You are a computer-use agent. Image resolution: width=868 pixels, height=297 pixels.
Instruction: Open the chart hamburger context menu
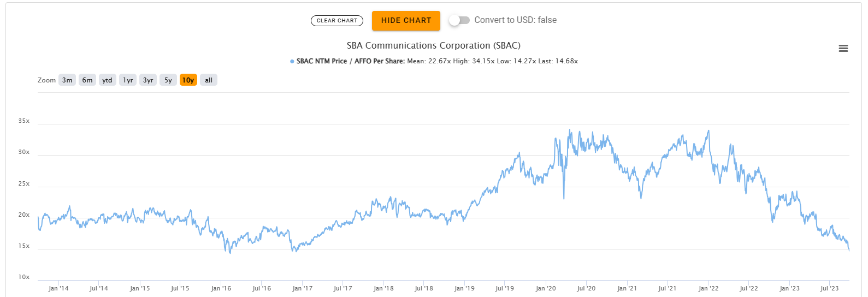(843, 49)
